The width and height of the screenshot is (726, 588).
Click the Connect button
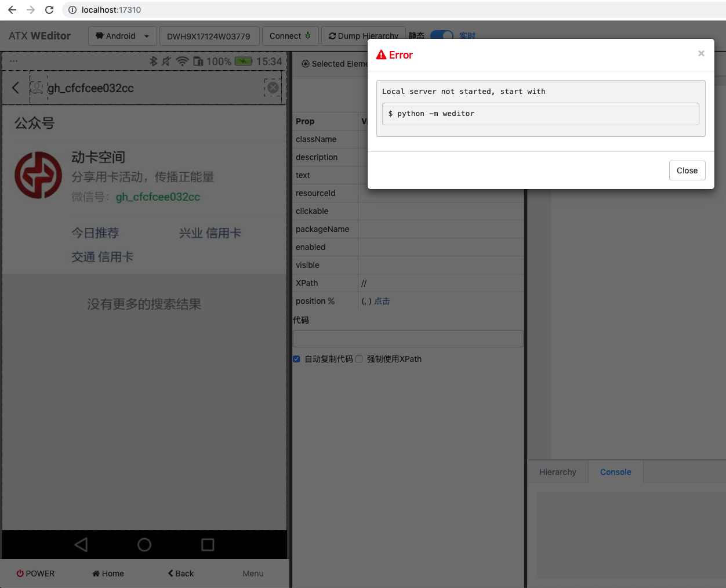point(290,36)
